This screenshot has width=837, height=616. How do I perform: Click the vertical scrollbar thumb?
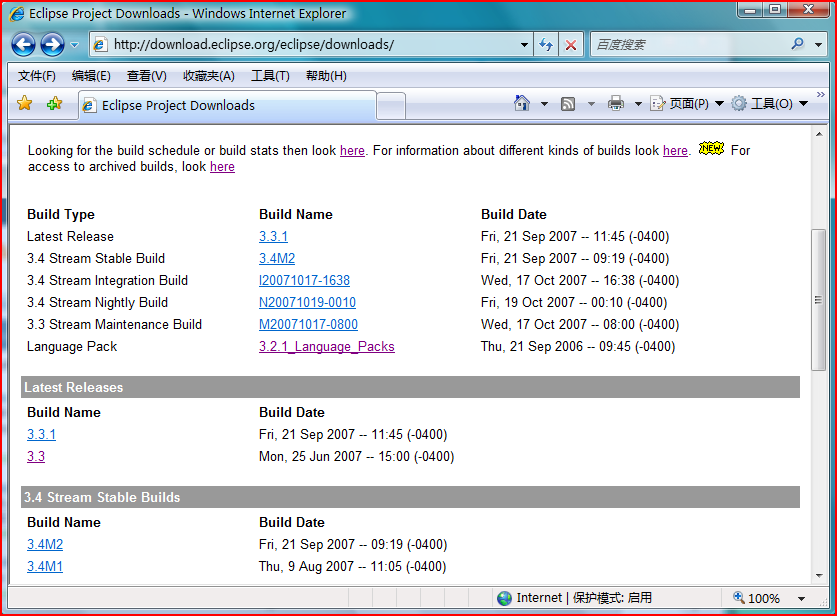click(818, 300)
